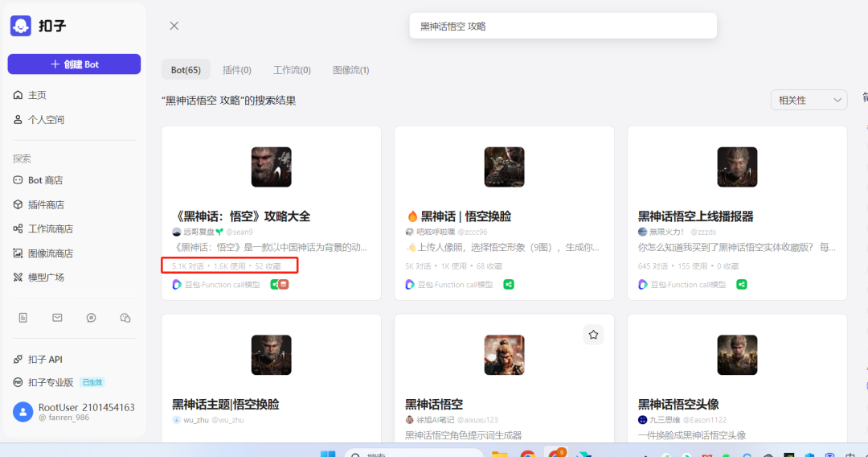Viewport: 868px width, 457px height.
Task: Click the 黑神话悟空 bot avatar thumbnail
Action: (x=504, y=355)
